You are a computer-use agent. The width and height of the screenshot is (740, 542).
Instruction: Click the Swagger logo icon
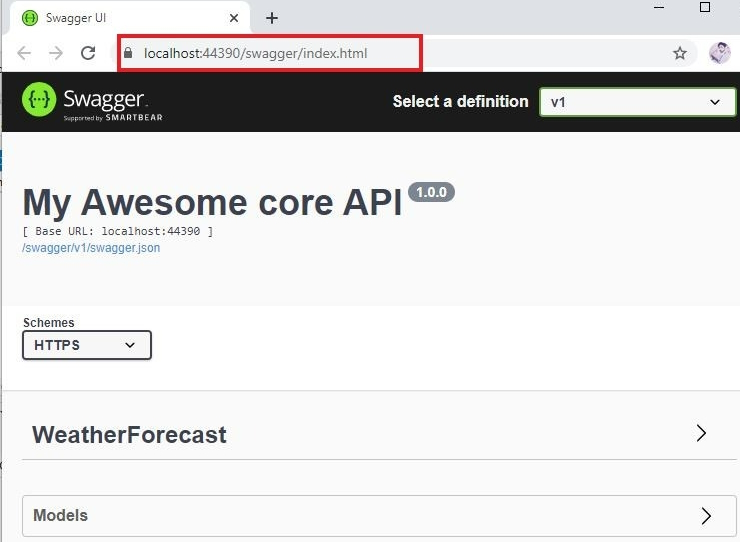pos(38,101)
